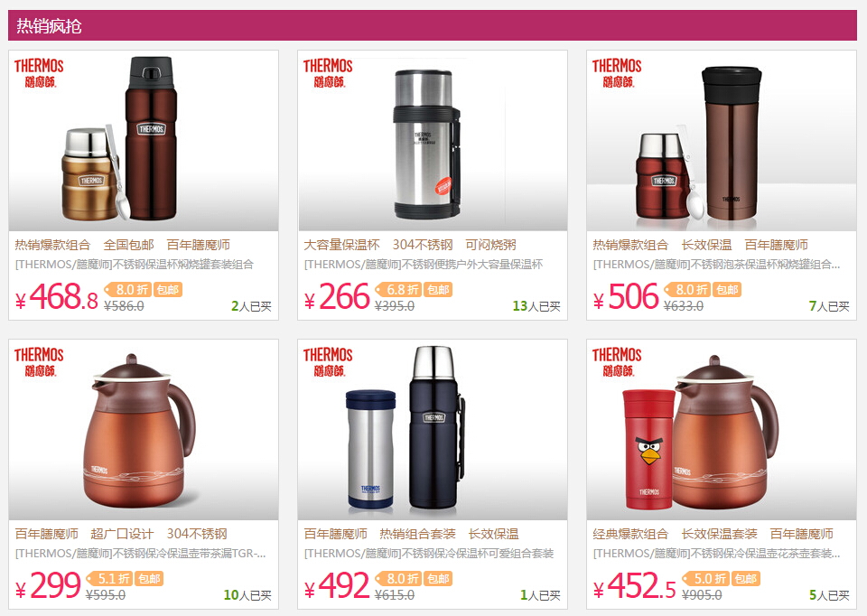Click the 8.0折 discount tag on ¥468.8 item
Image resolution: width=867 pixels, height=616 pixels.
(128, 290)
